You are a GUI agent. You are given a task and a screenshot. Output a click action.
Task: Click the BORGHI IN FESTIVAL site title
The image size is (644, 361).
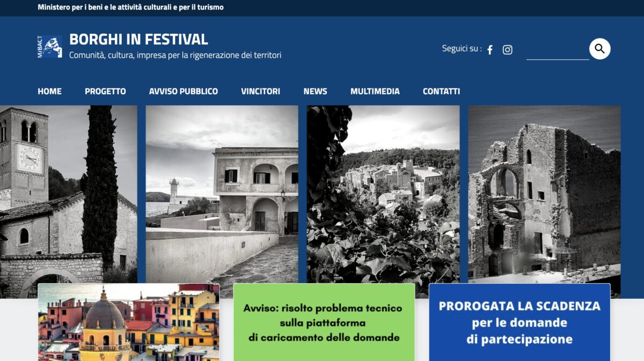(x=138, y=40)
